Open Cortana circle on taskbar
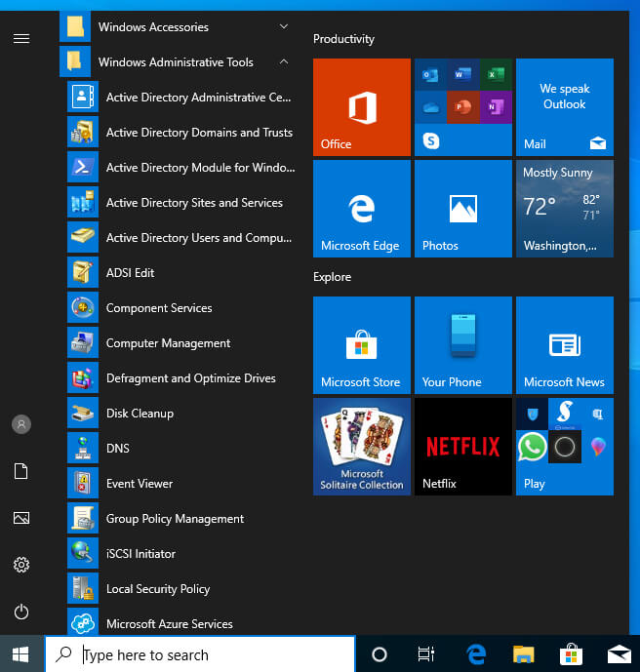This screenshot has width=640, height=672. click(380, 654)
